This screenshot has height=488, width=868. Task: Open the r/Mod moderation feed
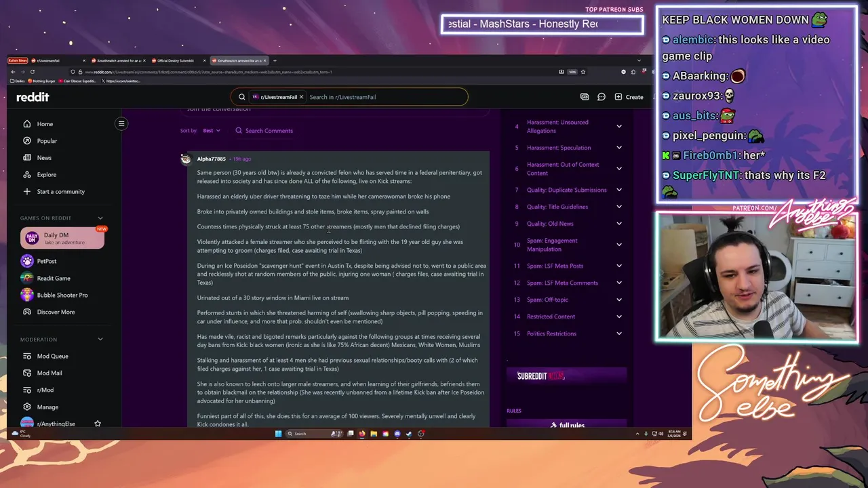39,390
